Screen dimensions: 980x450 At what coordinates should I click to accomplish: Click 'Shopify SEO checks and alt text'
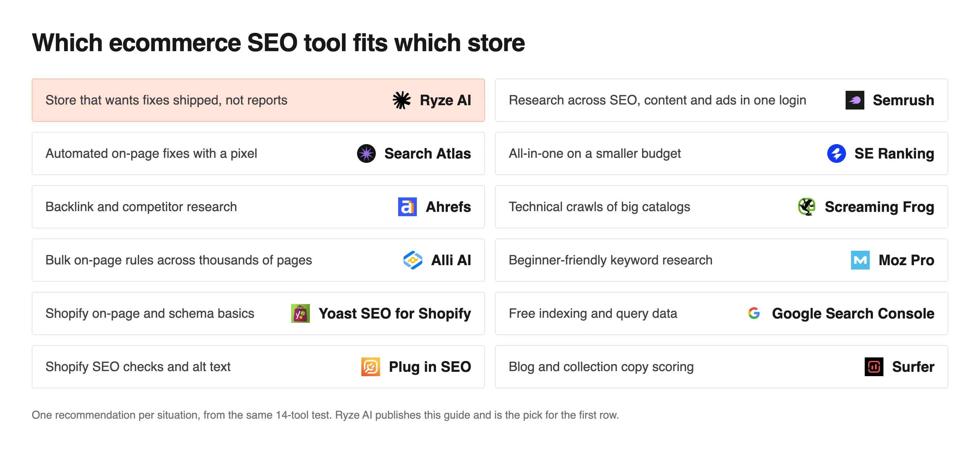click(138, 366)
